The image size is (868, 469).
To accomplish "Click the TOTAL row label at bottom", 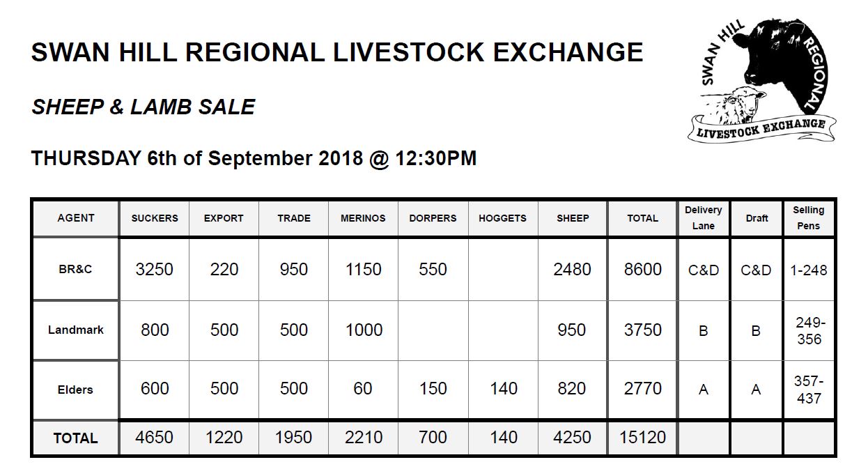I will (75, 438).
